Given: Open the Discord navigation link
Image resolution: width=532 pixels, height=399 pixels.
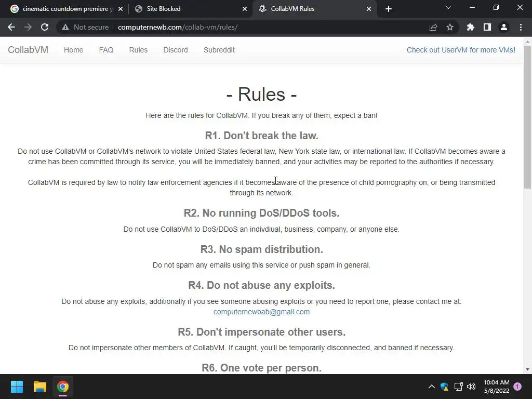Looking at the screenshot, I should (x=176, y=50).
